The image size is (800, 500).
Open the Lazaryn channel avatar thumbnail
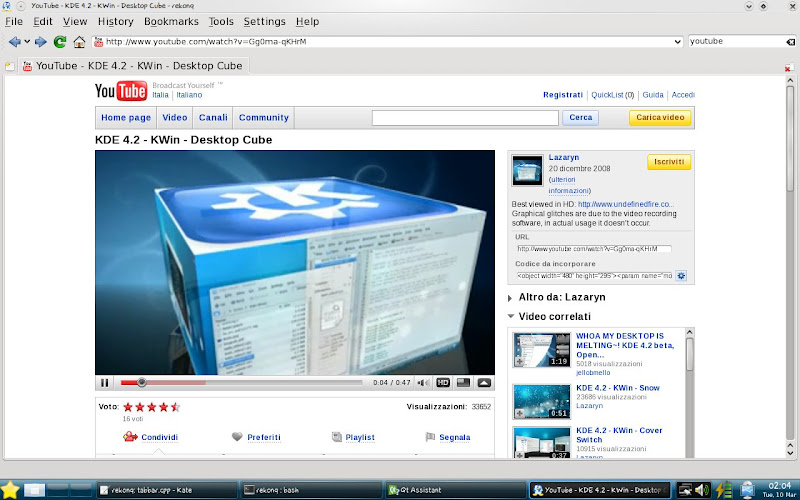(x=527, y=171)
